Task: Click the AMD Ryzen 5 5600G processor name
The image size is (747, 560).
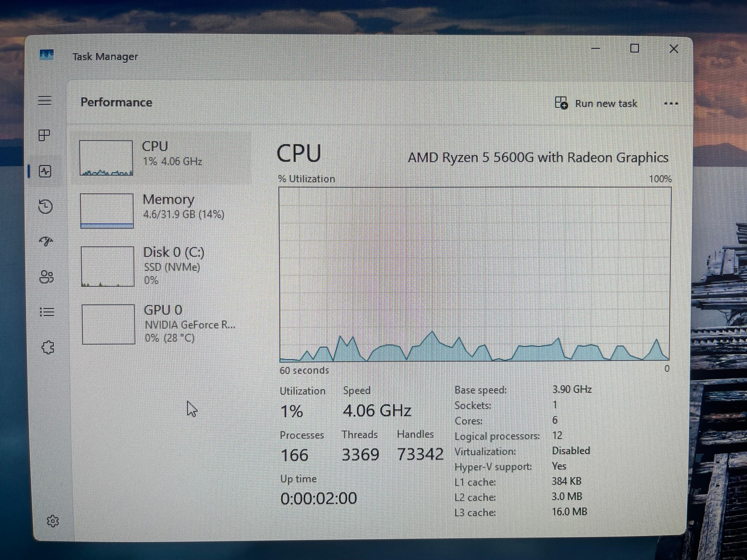Action: click(538, 158)
